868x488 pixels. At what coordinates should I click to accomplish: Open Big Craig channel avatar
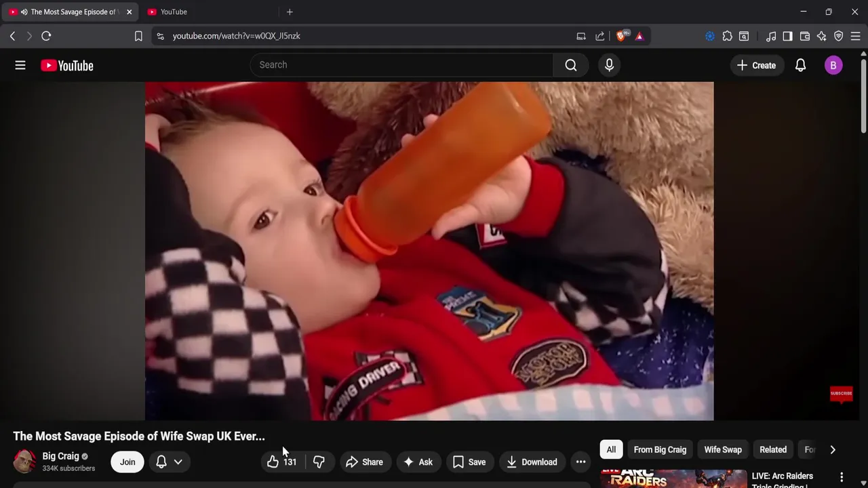click(x=24, y=462)
